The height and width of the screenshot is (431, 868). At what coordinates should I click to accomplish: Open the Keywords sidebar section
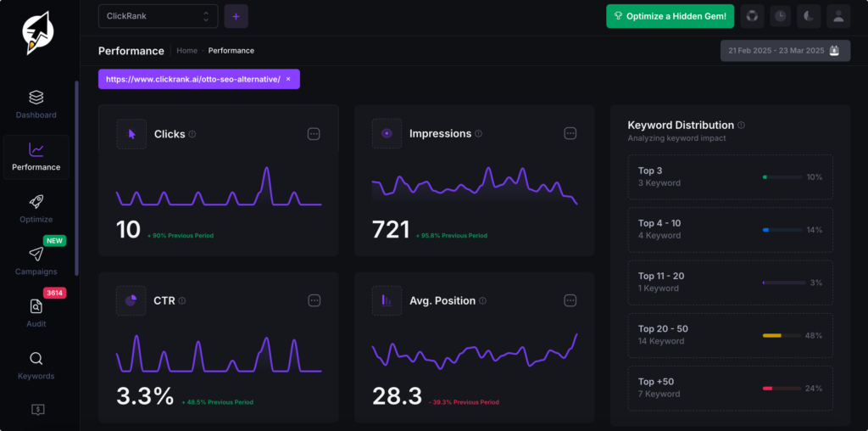point(36,367)
